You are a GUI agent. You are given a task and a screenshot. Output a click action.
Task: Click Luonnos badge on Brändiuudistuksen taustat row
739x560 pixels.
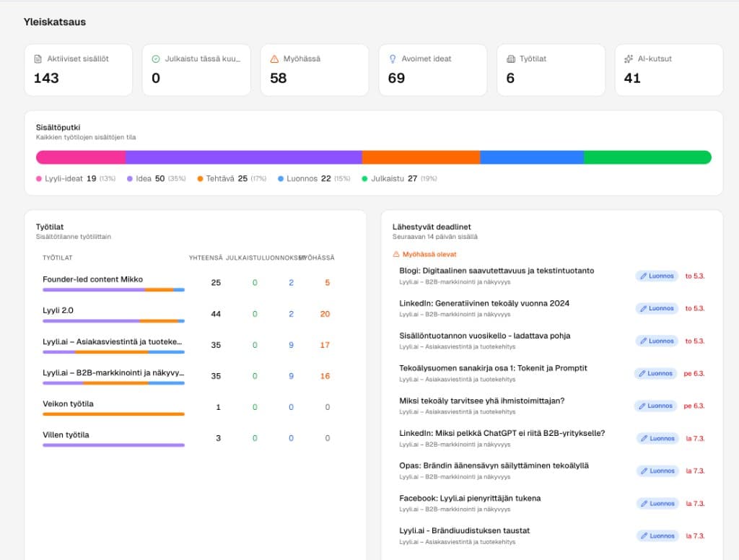click(657, 536)
